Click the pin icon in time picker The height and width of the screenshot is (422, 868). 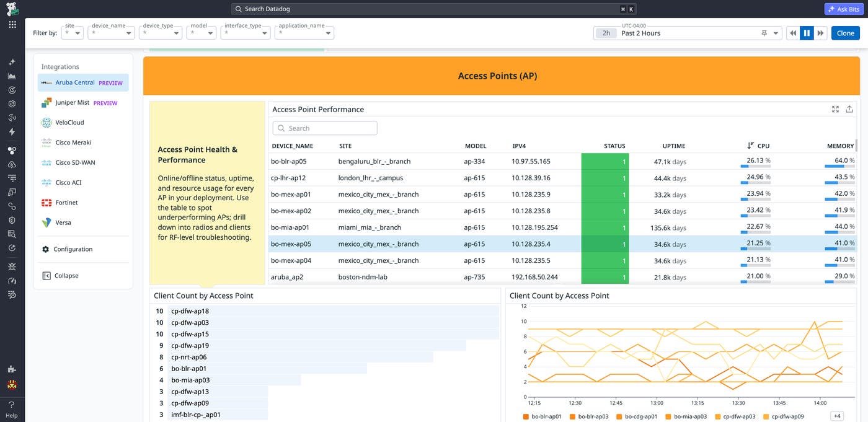click(x=764, y=33)
